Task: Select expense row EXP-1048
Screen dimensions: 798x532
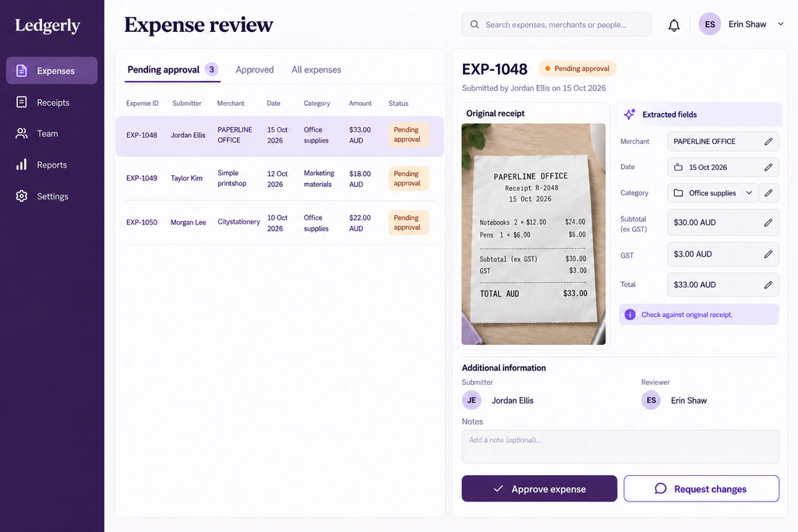Action: pyautogui.click(x=280, y=136)
